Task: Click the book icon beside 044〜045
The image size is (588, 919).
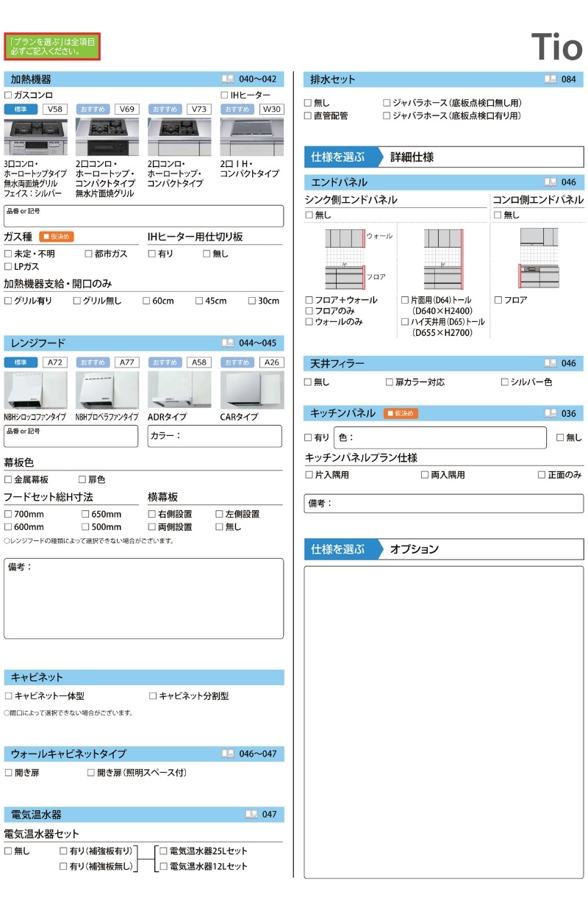Action: tap(227, 343)
